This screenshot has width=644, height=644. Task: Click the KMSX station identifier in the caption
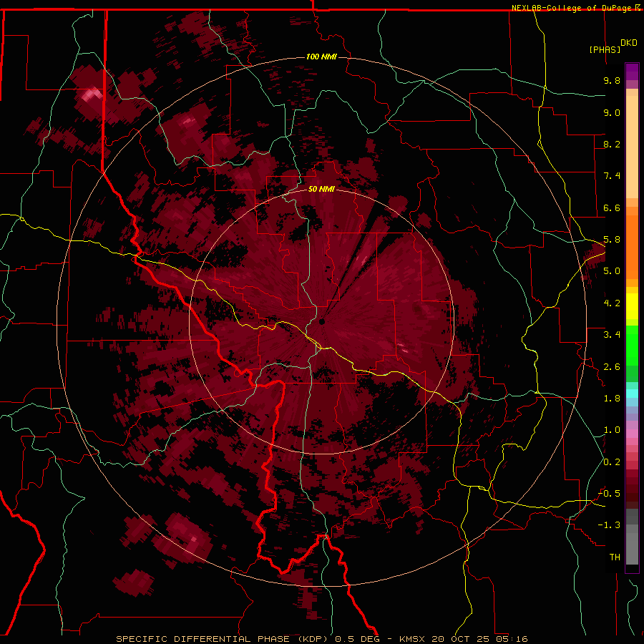pyautogui.click(x=413, y=639)
